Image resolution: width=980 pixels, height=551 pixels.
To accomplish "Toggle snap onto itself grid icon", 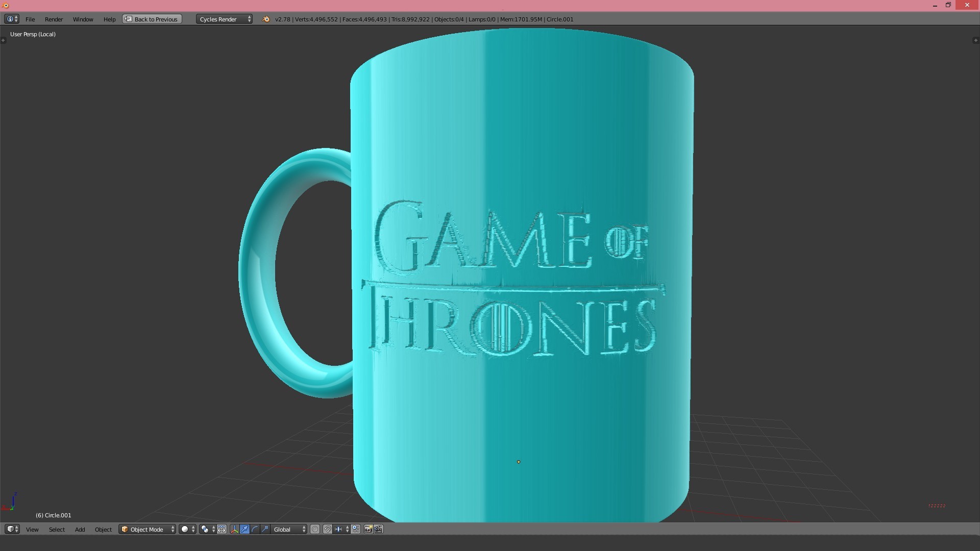I will pyautogui.click(x=356, y=529).
